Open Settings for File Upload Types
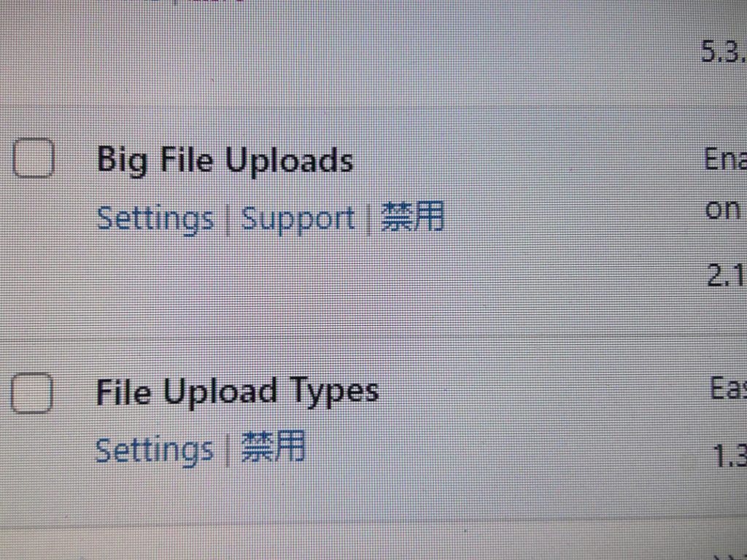This screenshot has height=560, width=747. [x=153, y=451]
